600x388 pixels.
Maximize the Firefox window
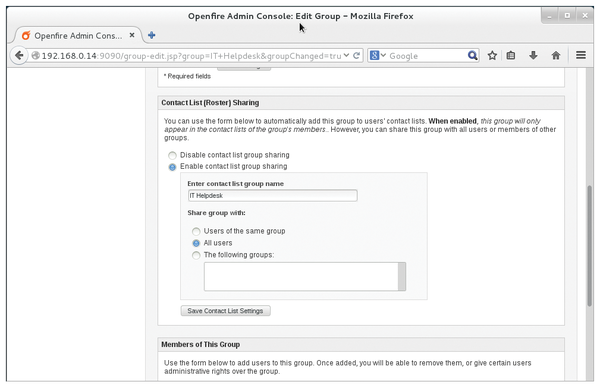[567, 16]
